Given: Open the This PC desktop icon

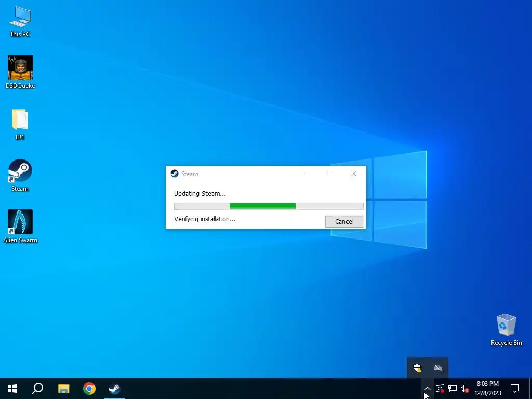Looking at the screenshot, I should tap(20, 21).
